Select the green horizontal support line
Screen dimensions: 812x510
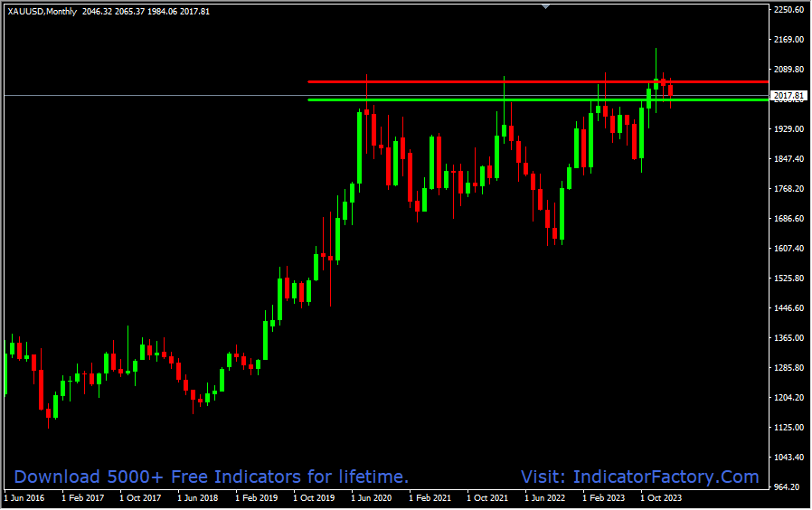538,100
